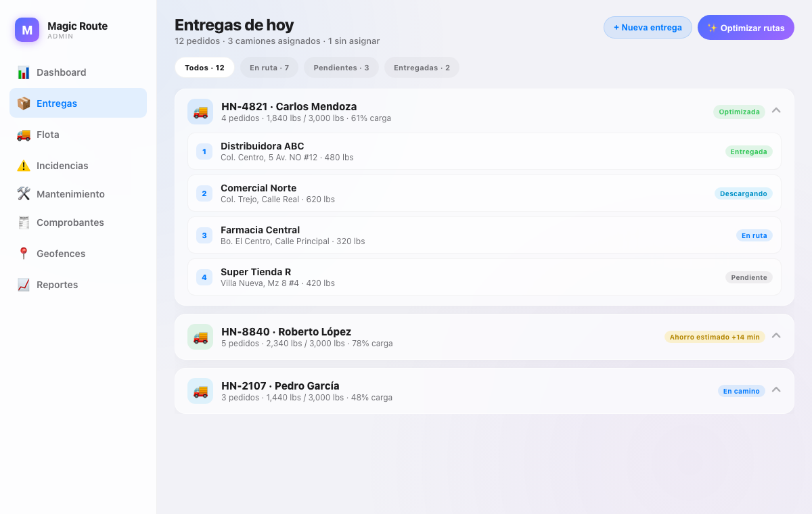Click the Magic Route app name
The width and height of the screenshot is (812, 514).
pyautogui.click(x=77, y=26)
